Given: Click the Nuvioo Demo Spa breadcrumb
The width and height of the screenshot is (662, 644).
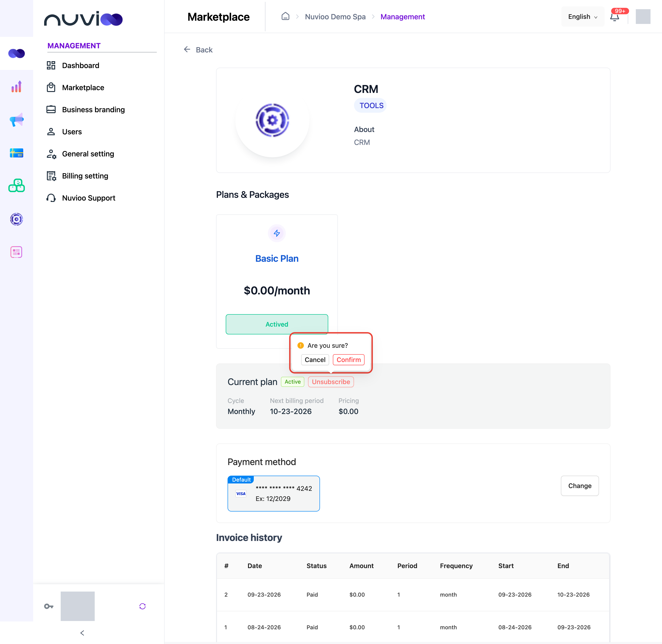Looking at the screenshot, I should [335, 17].
